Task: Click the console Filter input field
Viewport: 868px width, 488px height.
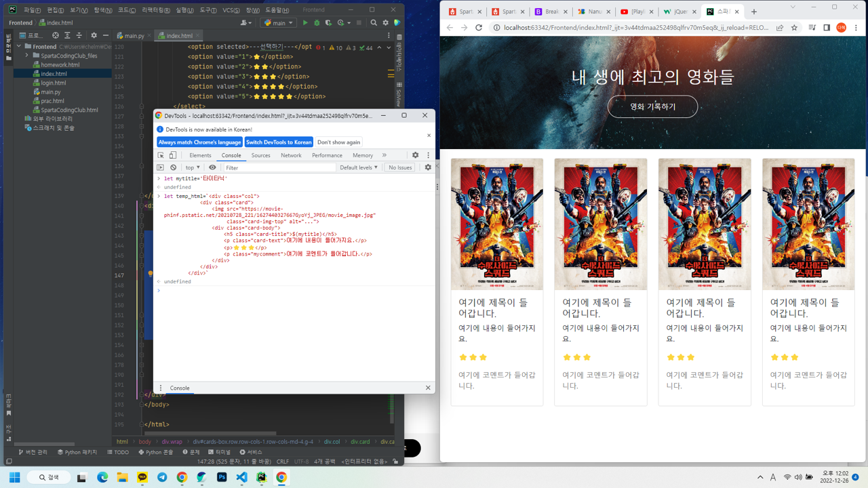Action: [279, 167]
